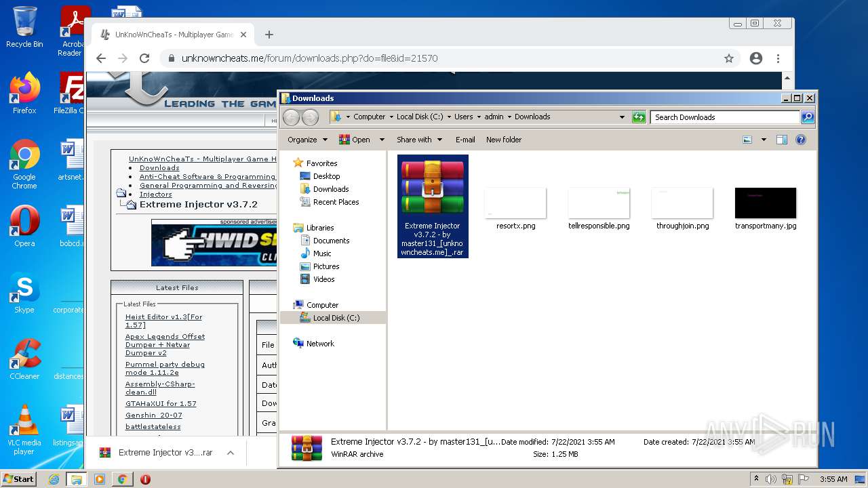Open a new Chrome tab

(269, 35)
